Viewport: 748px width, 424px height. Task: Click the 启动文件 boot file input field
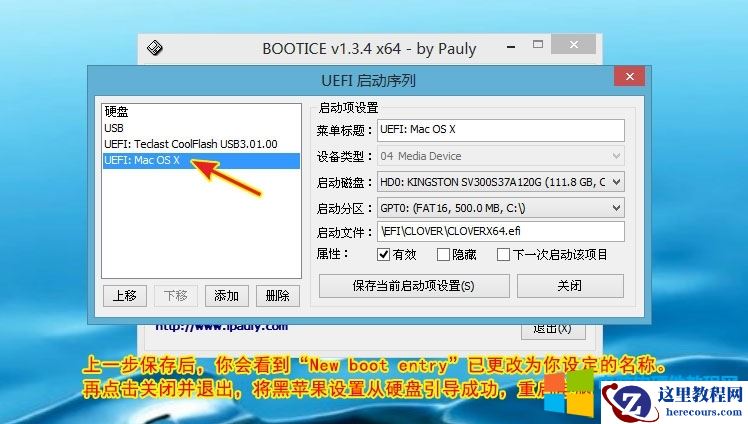point(500,231)
